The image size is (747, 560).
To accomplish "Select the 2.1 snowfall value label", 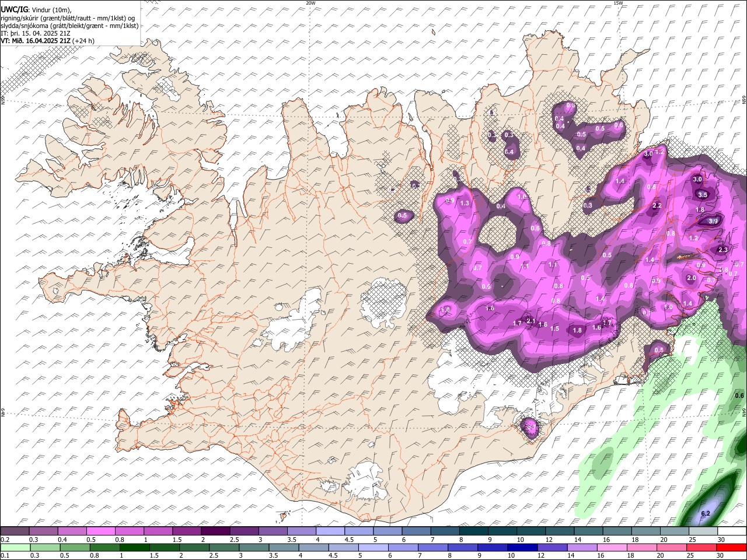I will [x=530, y=321].
